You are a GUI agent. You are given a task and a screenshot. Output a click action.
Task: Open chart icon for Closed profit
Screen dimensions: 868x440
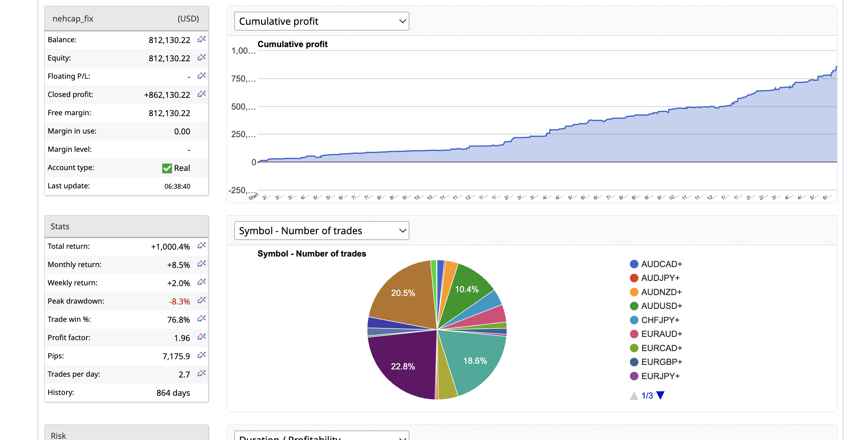click(x=202, y=94)
